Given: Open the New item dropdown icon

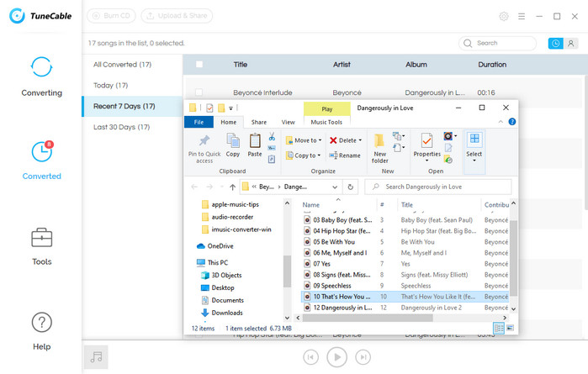Looking at the screenshot, I should (x=399, y=135).
